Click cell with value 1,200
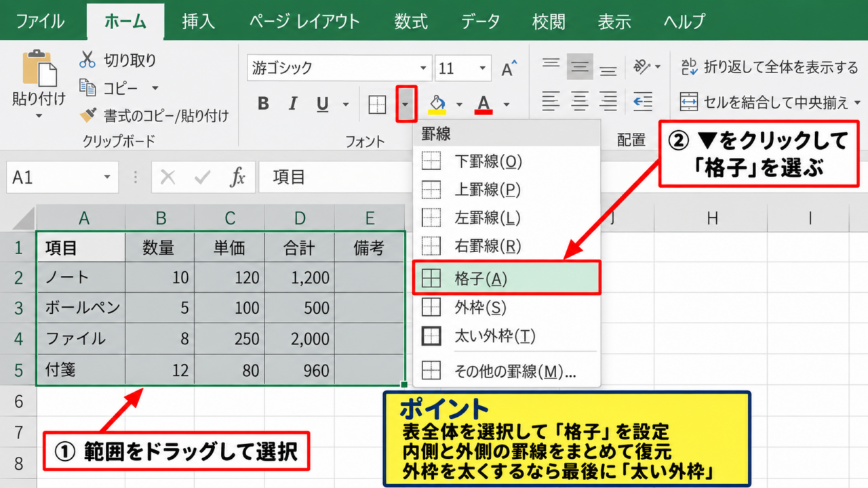 pos(299,277)
